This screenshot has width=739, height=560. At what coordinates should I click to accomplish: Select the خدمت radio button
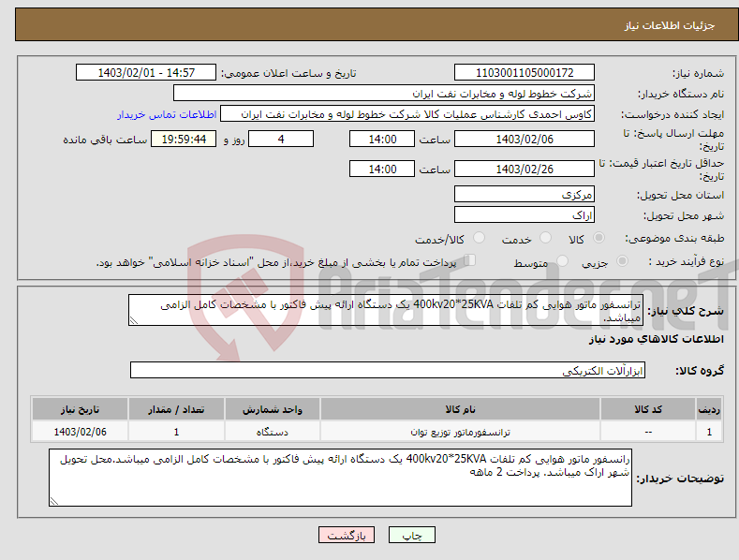[545, 238]
